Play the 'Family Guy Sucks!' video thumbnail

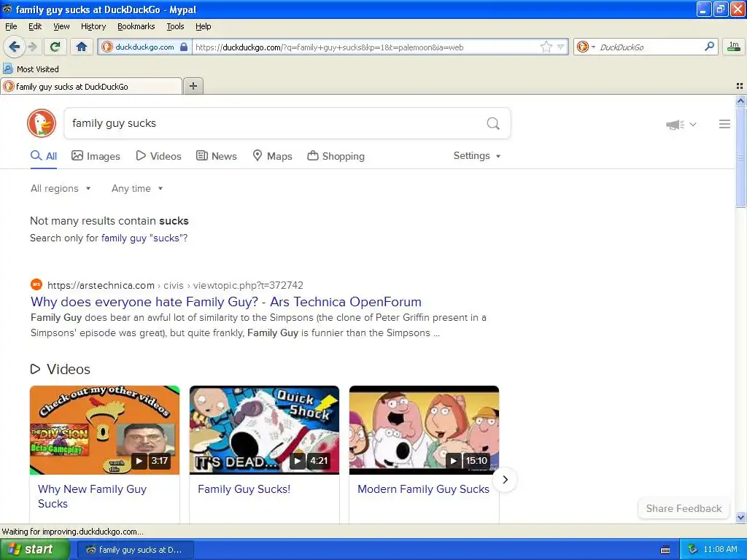click(x=264, y=430)
